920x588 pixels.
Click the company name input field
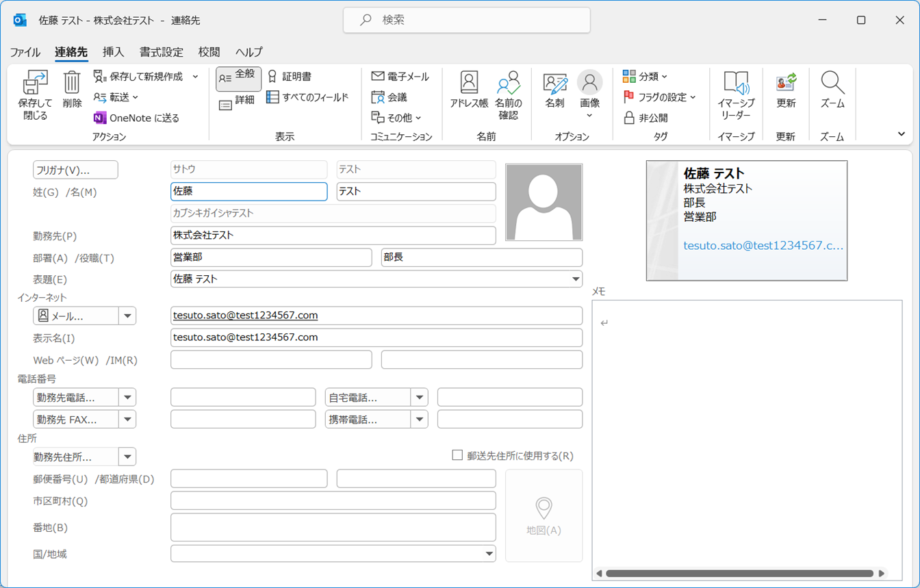[333, 235]
